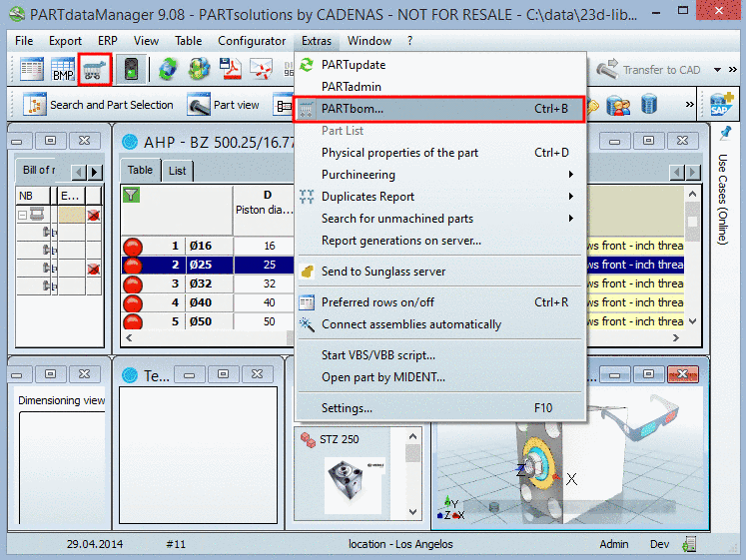
Task: Click the broom icon beside Send to Sunglass
Action: (307, 272)
